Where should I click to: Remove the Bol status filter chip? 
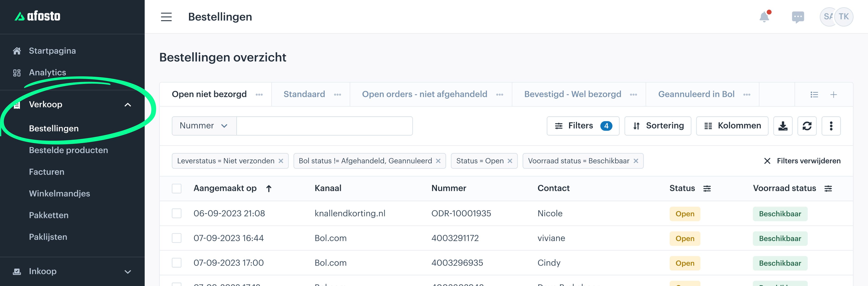coord(438,161)
